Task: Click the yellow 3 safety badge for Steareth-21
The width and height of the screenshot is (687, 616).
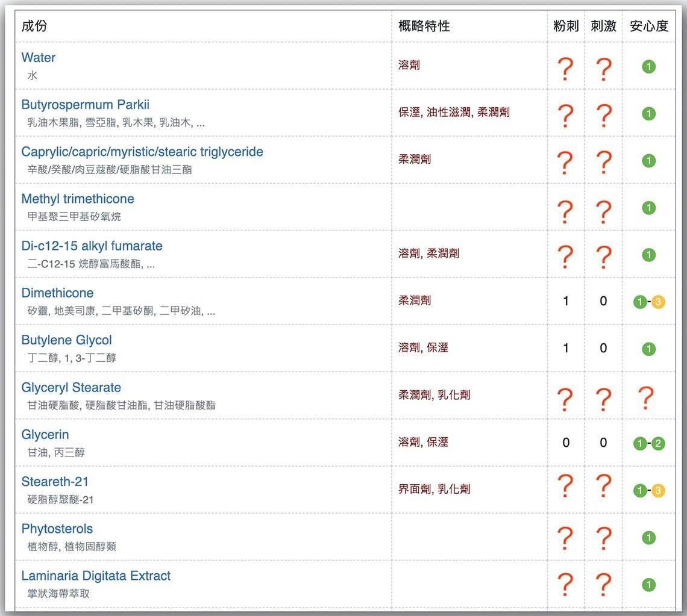Action: click(657, 491)
